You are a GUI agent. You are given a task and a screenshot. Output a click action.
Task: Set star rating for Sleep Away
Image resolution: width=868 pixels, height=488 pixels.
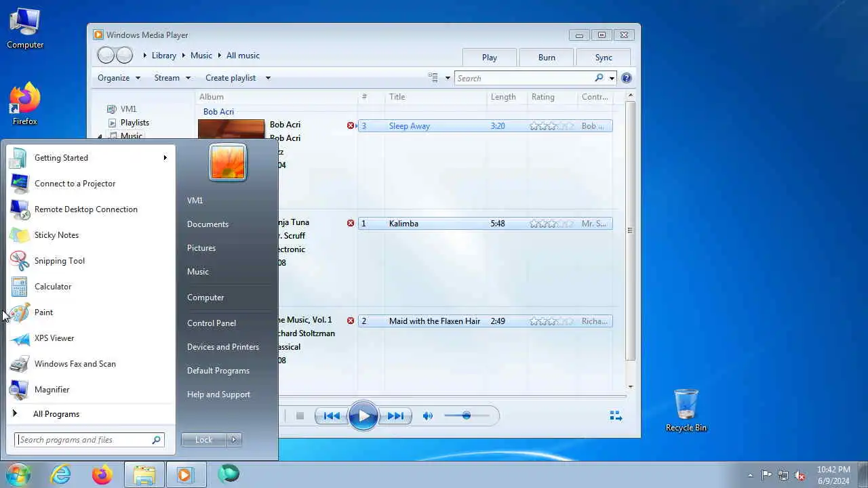pos(551,126)
